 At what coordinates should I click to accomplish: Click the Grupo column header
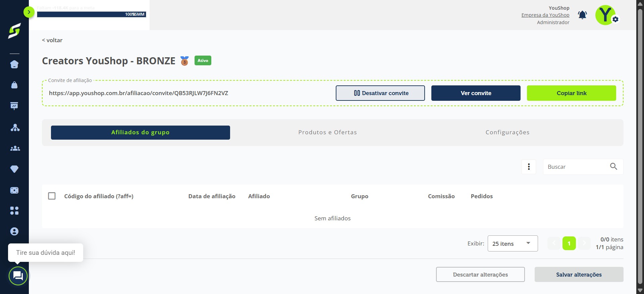click(360, 196)
